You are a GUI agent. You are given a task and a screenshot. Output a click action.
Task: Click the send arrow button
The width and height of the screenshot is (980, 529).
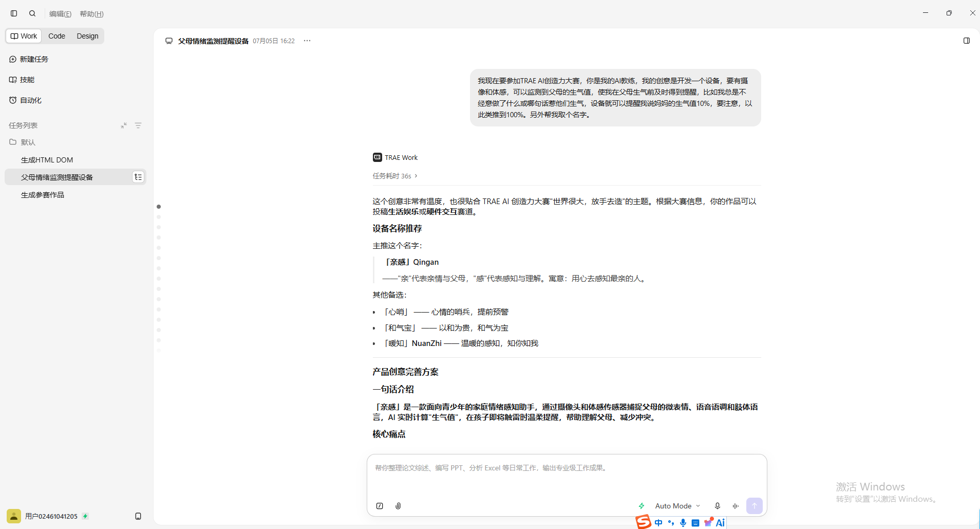click(x=755, y=506)
